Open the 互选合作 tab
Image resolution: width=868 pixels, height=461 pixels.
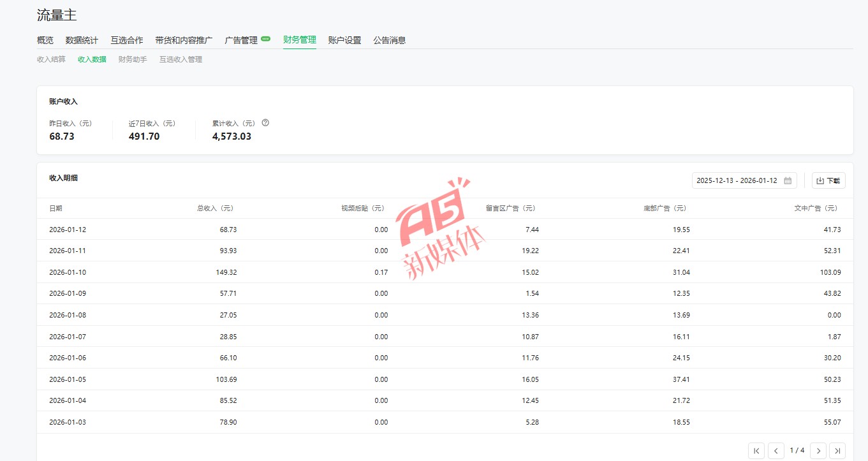point(126,40)
